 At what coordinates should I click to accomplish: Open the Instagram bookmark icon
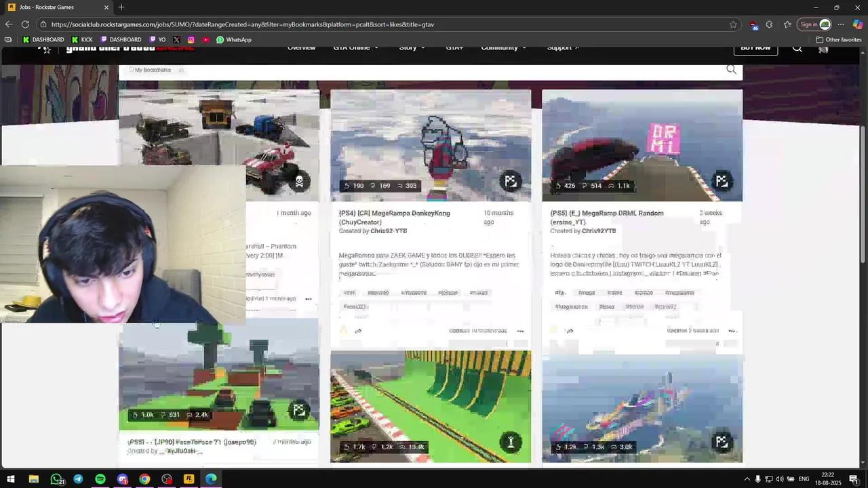[x=191, y=40]
